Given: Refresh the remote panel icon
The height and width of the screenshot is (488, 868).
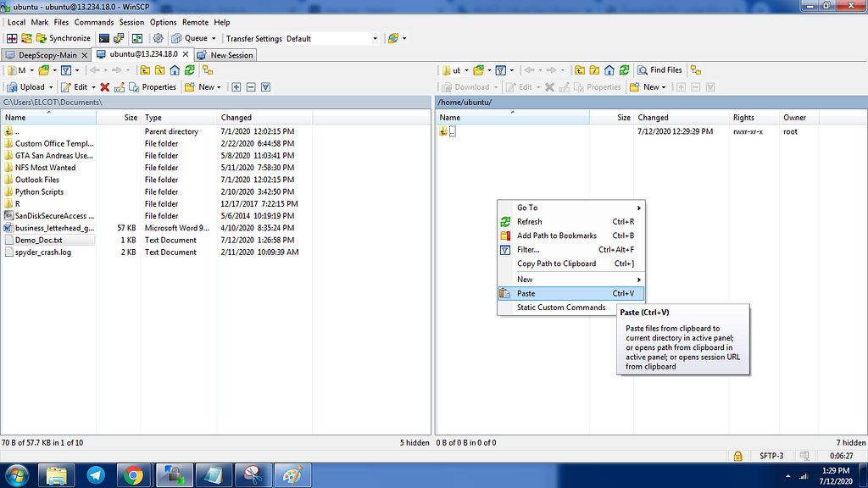Looking at the screenshot, I should click(x=625, y=70).
